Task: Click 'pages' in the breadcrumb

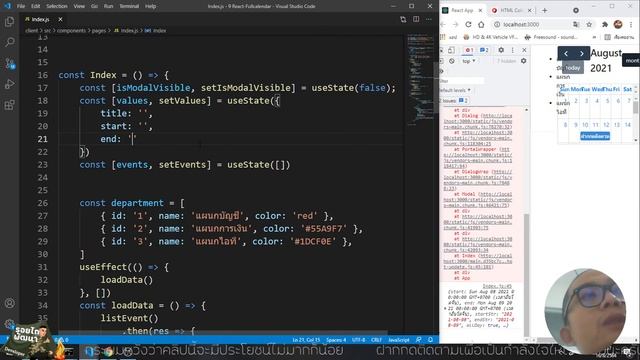Action: 98,31
